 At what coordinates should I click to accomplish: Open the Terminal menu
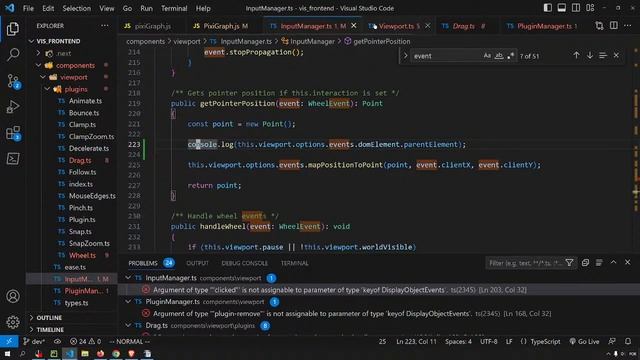pyautogui.click(x=174, y=8)
